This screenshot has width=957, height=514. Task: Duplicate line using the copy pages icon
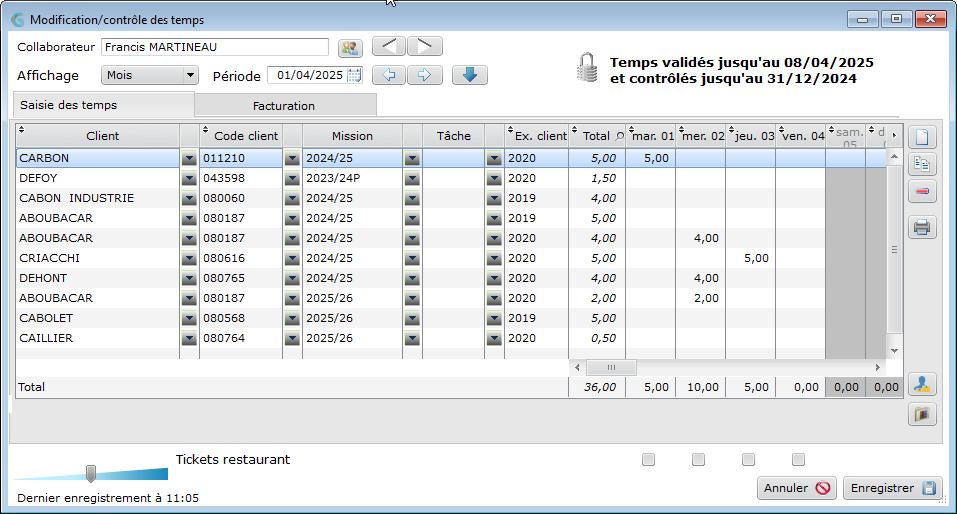[922, 164]
